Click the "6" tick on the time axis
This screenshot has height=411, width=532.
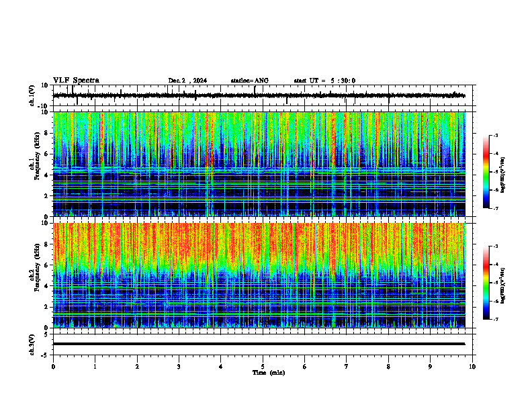point(305,367)
